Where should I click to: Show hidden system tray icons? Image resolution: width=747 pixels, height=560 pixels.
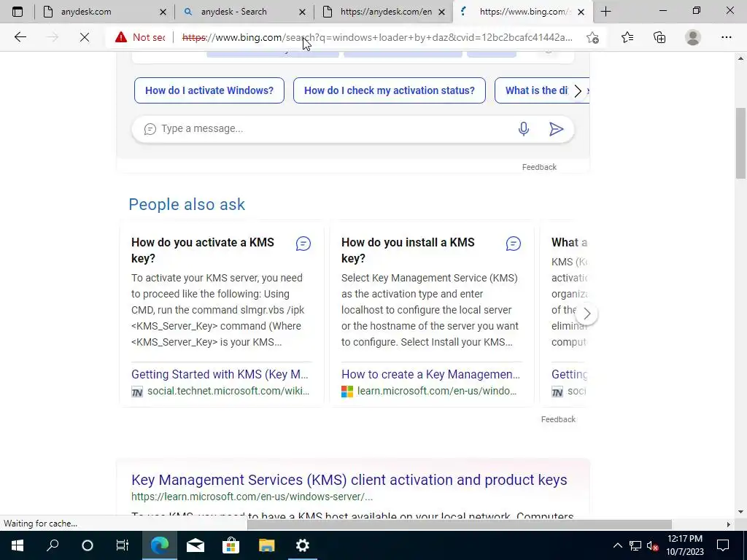pyautogui.click(x=617, y=545)
